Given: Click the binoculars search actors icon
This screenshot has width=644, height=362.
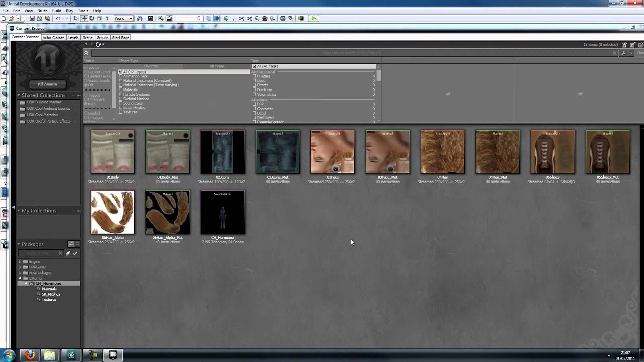Looking at the screenshot, I should 140,18.
